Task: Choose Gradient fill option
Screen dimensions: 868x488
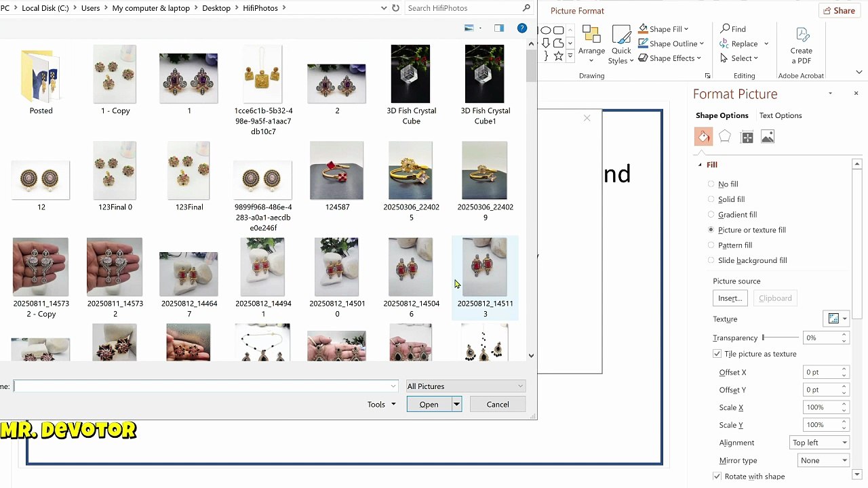Action: 711,214
